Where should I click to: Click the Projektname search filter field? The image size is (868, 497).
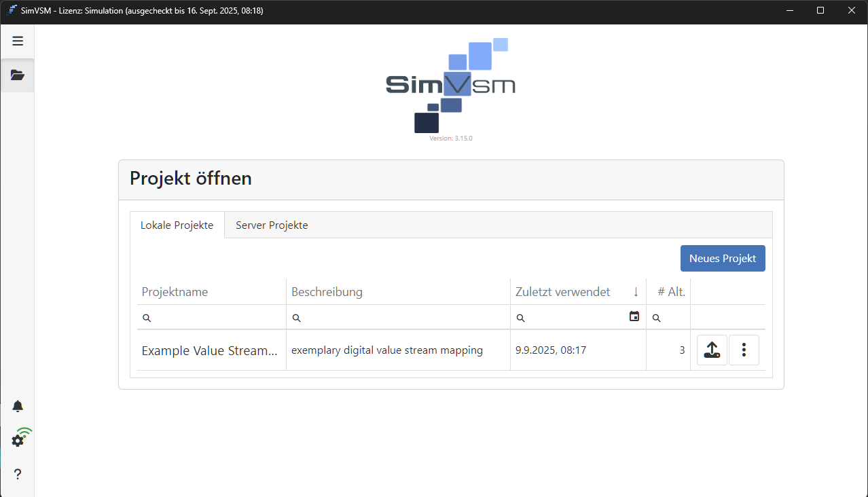pos(216,318)
